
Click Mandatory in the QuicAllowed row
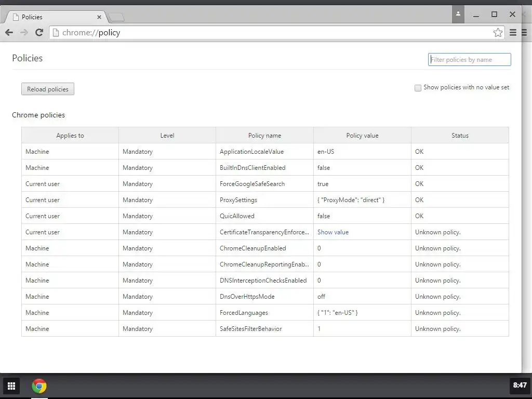point(137,216)
